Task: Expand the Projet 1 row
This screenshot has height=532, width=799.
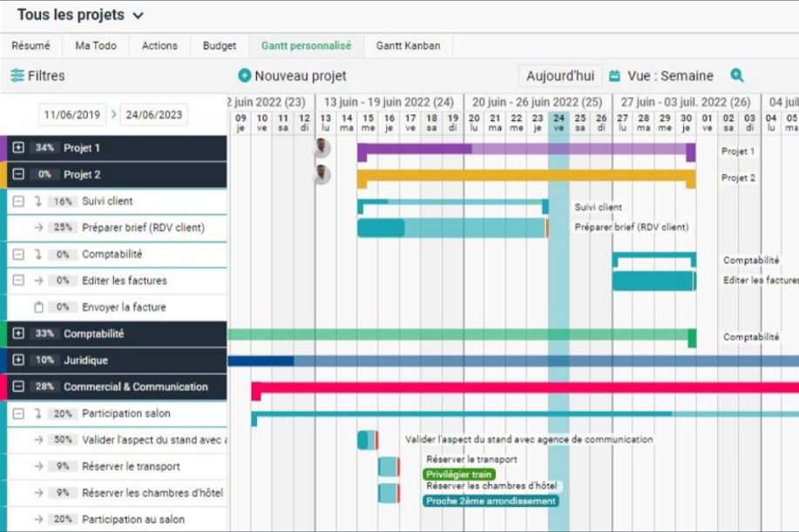Action: tap(18, 148)
